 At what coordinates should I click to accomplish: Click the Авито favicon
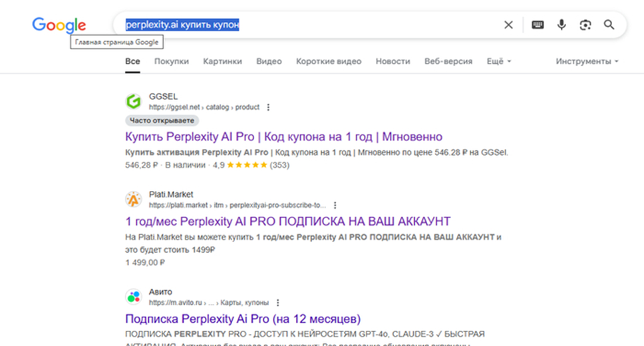(134, 297)
